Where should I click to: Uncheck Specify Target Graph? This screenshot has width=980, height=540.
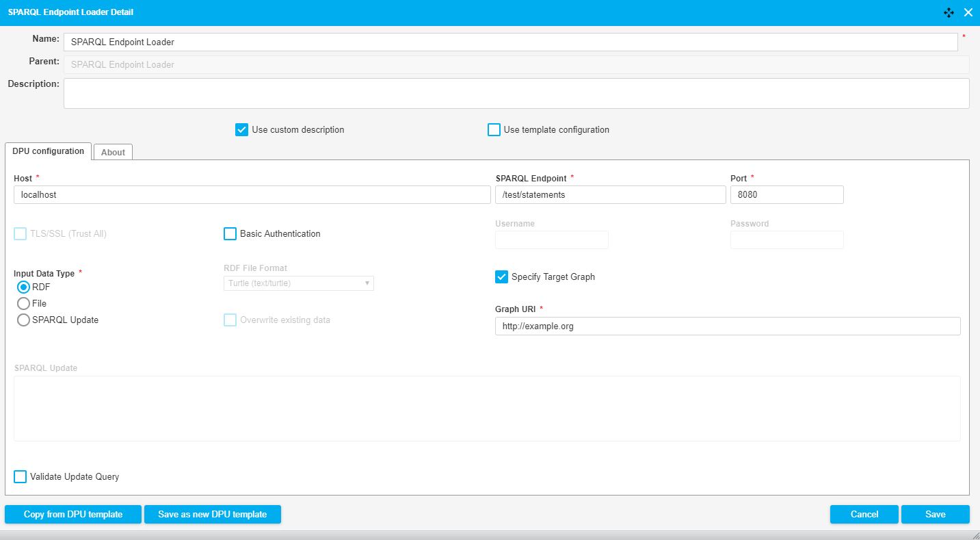501,277
